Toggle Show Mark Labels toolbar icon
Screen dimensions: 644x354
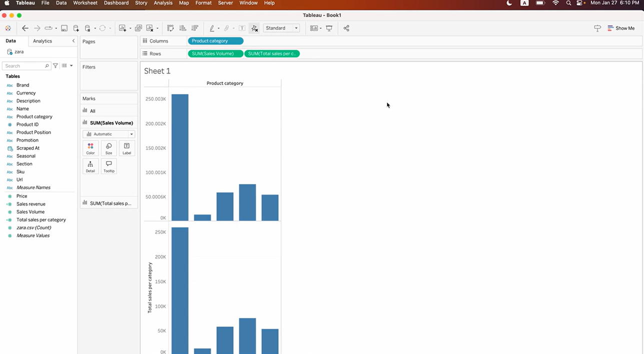(242, 28)
